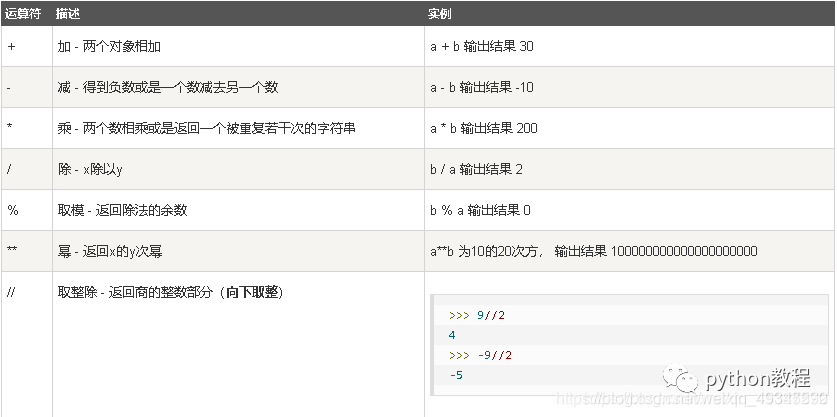Click the code line >>> -9//2
Image resolution: width=837 pixels, height=417 pixels.
(480, 355)
